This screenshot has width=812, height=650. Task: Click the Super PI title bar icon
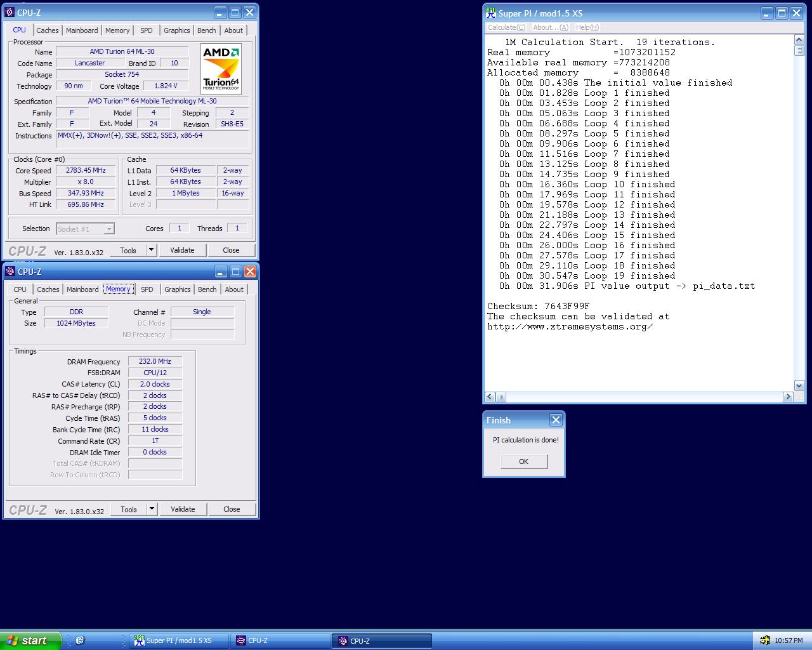[490, 12]
